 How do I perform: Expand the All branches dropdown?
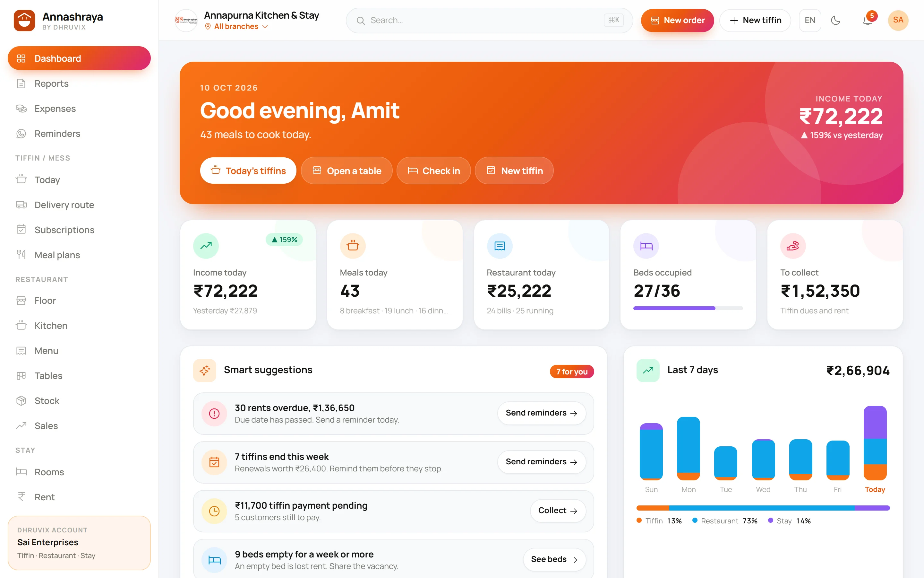click(236, 26)
